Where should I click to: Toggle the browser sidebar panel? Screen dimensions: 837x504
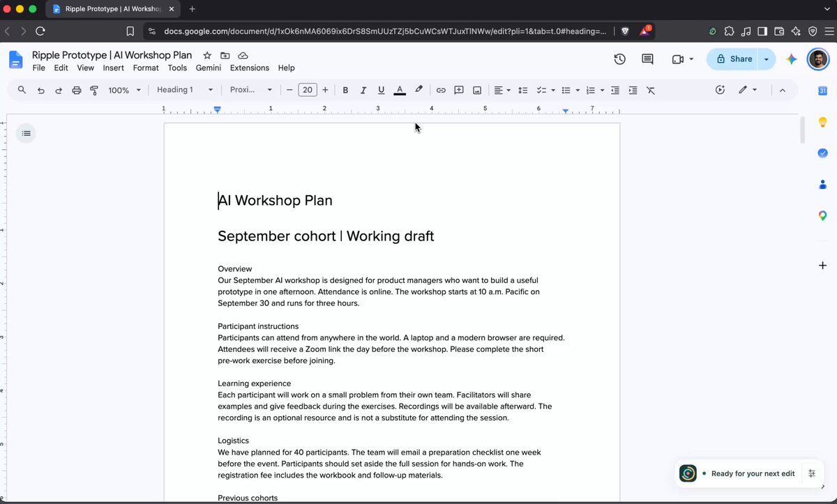click(762, 31)
